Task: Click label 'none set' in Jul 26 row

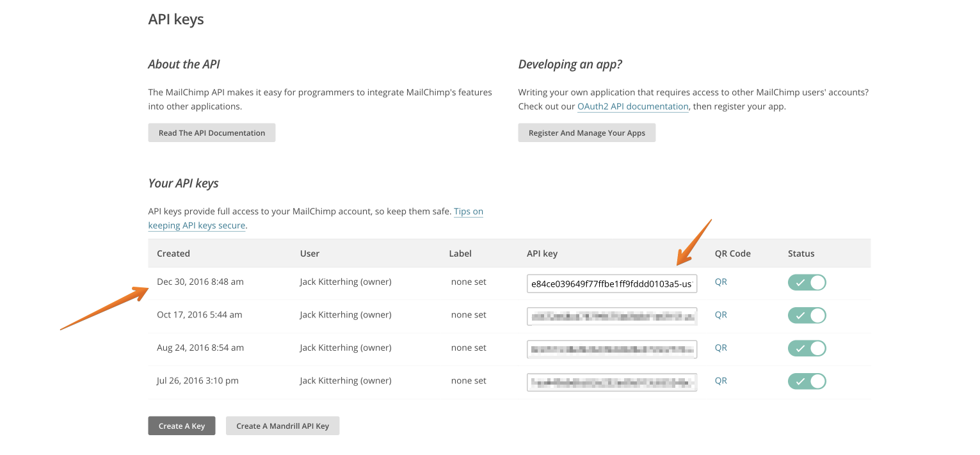Action: [469, 381]
